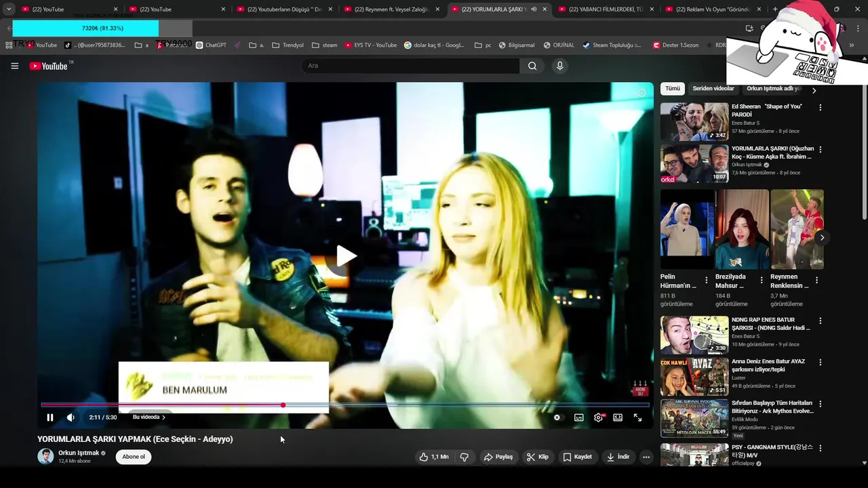Save video with Kaydet button

[x=578, y=457]
